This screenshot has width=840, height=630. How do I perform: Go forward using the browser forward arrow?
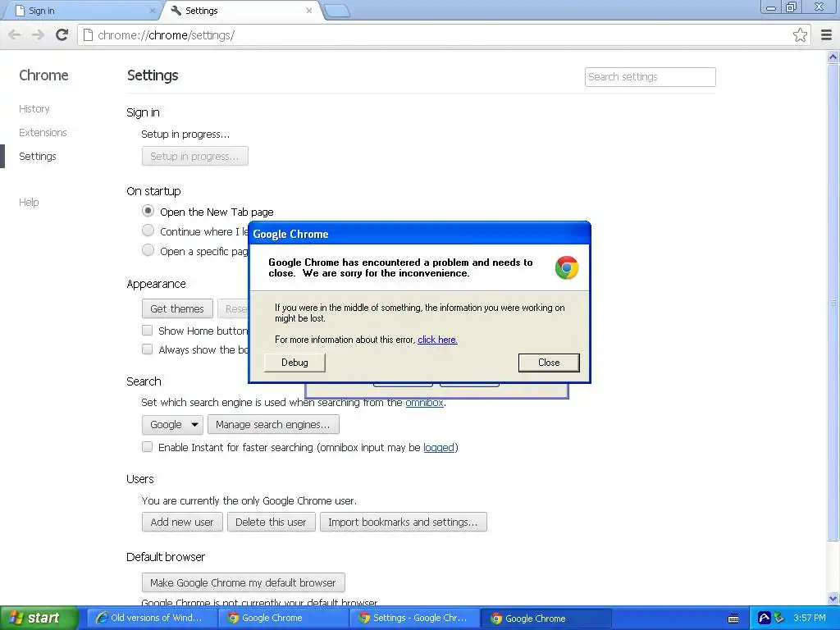pyautogui.click(x=38, y=35)
